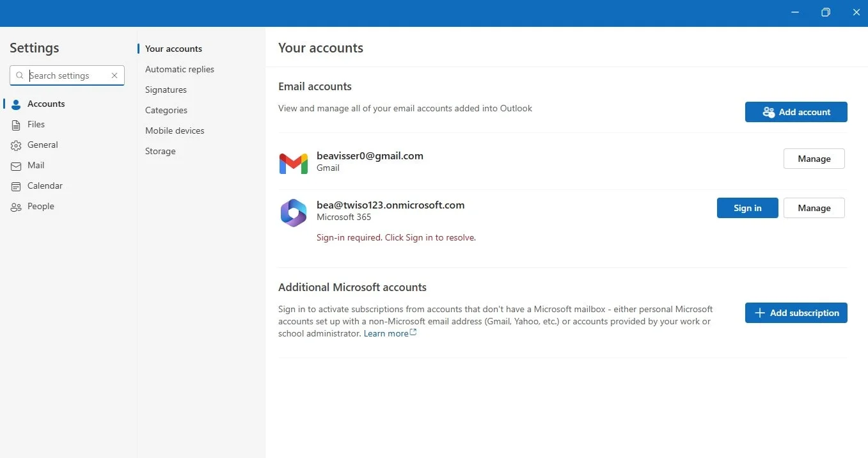The image size is (868, 458).
Task: Click Add account for email accounts
Action: (796, 112)
